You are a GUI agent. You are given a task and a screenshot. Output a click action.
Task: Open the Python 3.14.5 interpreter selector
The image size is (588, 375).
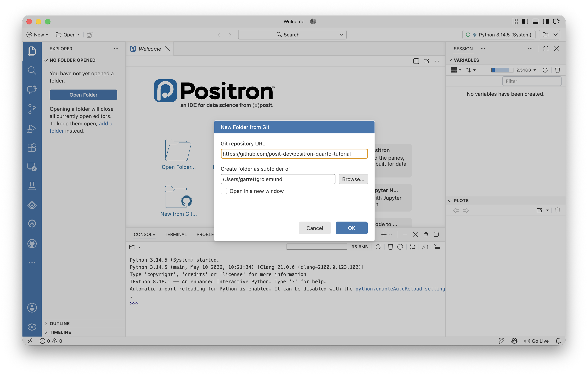[x=499, y=35]
